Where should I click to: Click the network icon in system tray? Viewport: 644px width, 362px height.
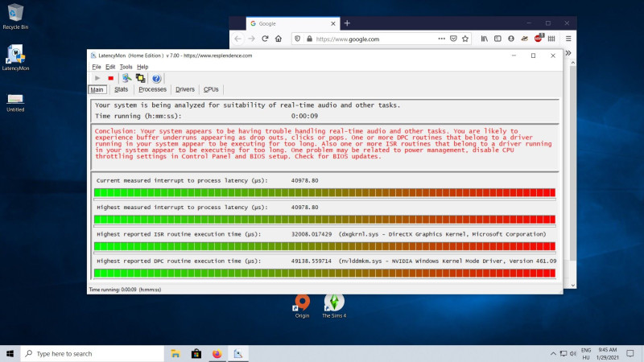point(563,353)
